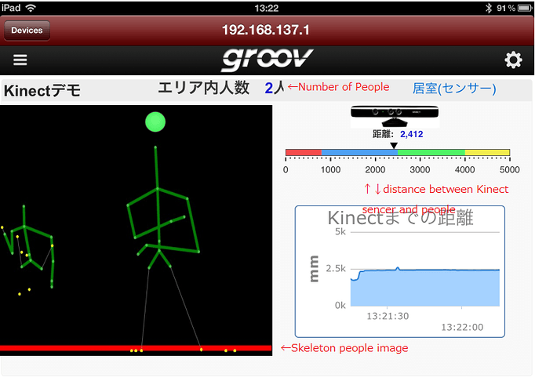
Task: Click the green head circle of skeleton
Action: (x=155, y=122)
